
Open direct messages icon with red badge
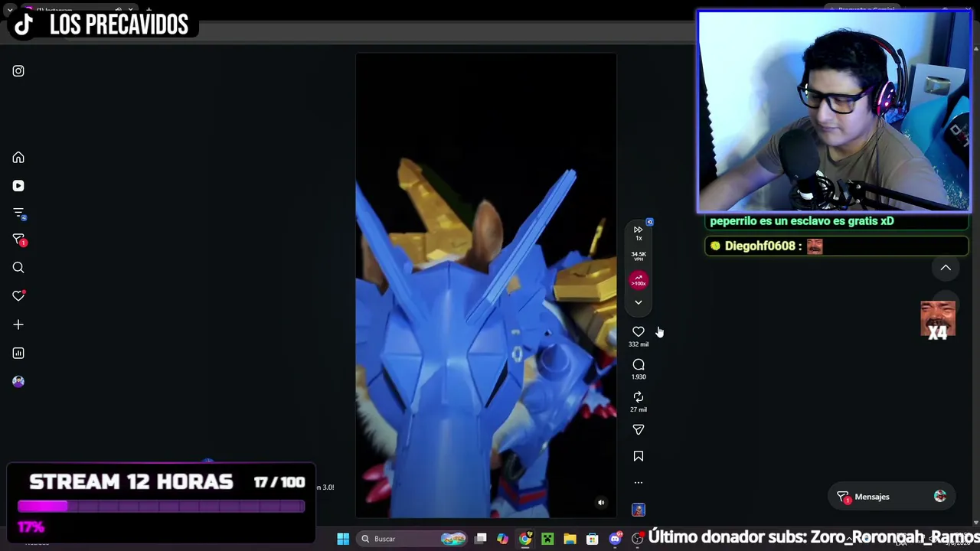coord(18,241)
